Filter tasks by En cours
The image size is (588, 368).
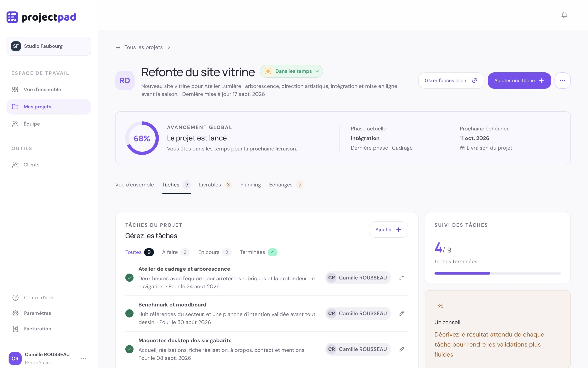(215, 252)
